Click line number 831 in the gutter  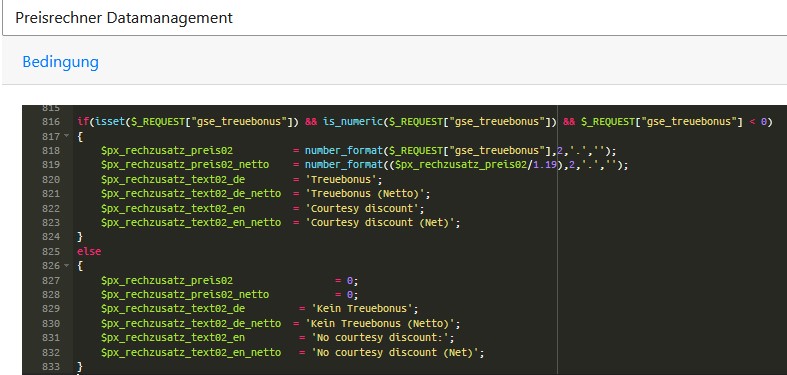(51, 338)
